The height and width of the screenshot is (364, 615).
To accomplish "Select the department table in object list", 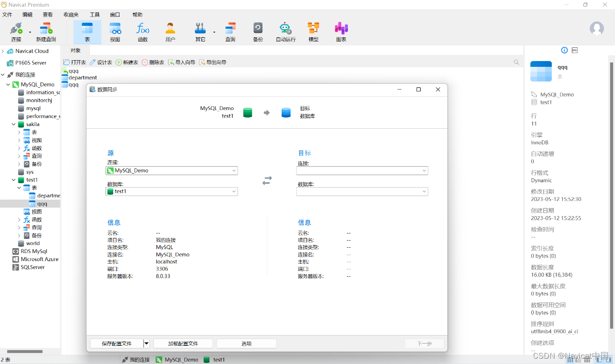I will (x=79, y=78).
